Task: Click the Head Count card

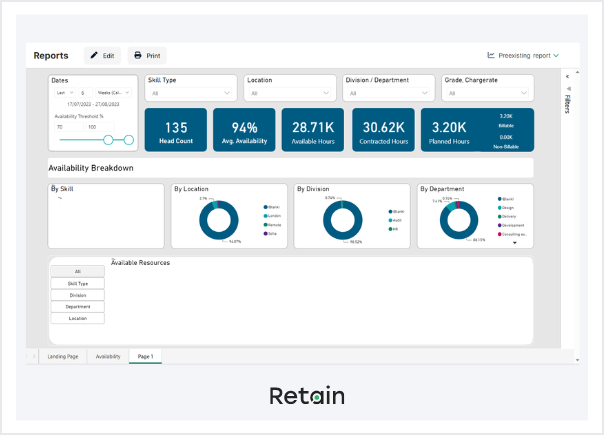Action: [x=176, y=131]
